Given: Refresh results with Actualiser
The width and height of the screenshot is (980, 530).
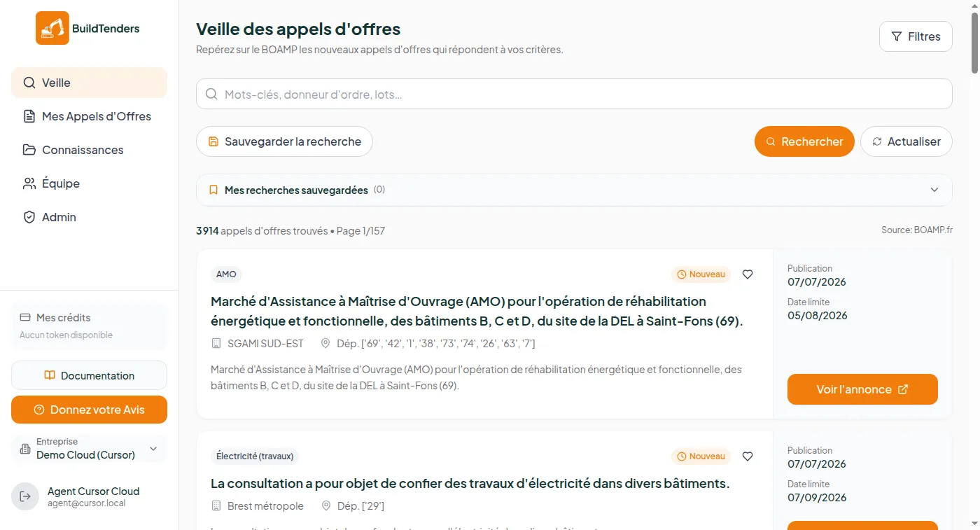Looking at the screenshot, I should pyautogui.click(x=906, y=141).
